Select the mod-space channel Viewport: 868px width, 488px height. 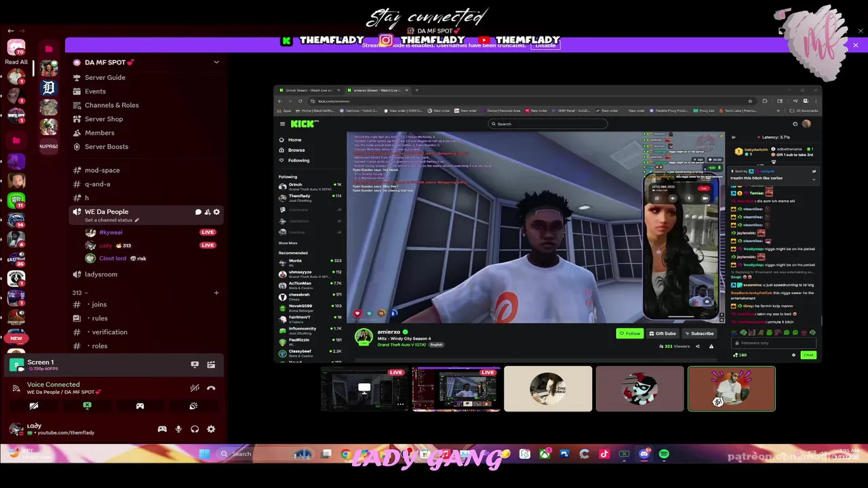(102, 170)
